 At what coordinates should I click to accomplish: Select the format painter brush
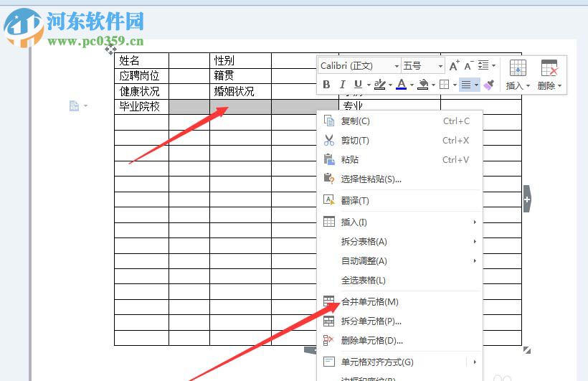click(488, 85)
